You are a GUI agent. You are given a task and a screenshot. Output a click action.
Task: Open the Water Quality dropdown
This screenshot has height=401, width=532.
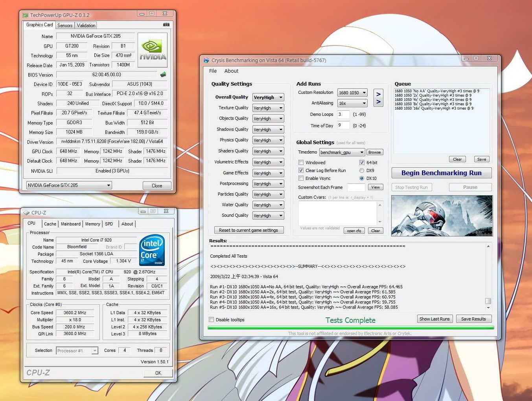tap(268, 205)
